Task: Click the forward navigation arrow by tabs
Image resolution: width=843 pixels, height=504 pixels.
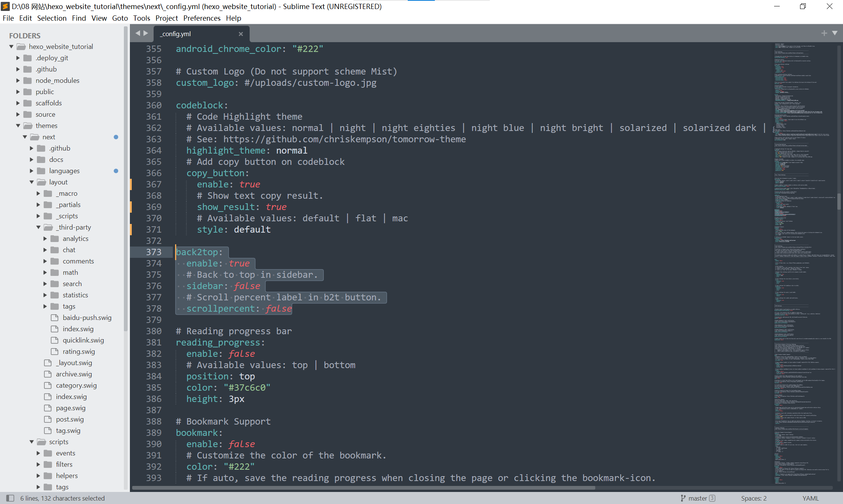Action: [146, 33]
